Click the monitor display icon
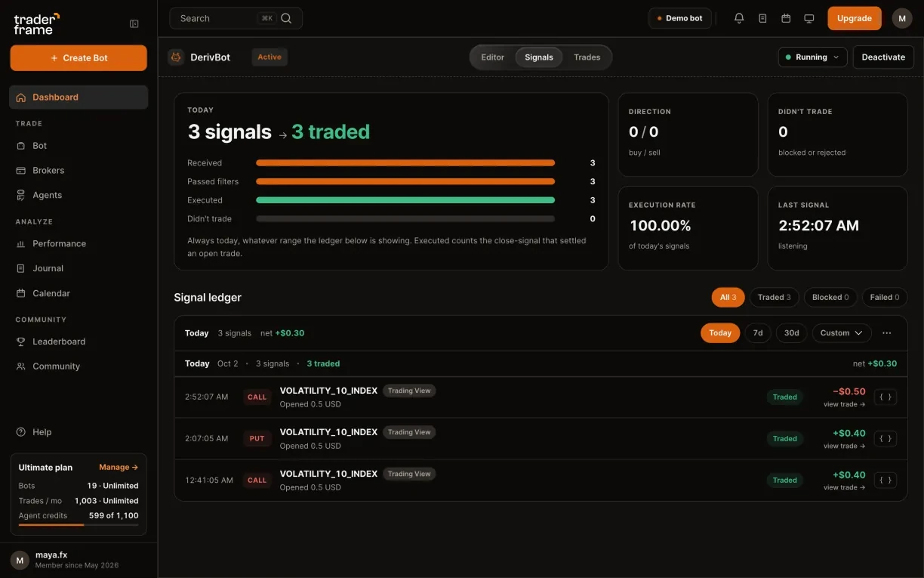The height and width of the screenshot is (578, 924). click(x=809, y=18)
